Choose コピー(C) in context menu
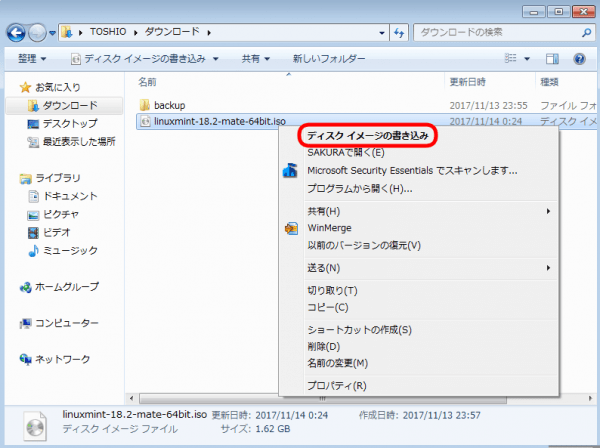The image size is (600, 448). pos(328,308)
